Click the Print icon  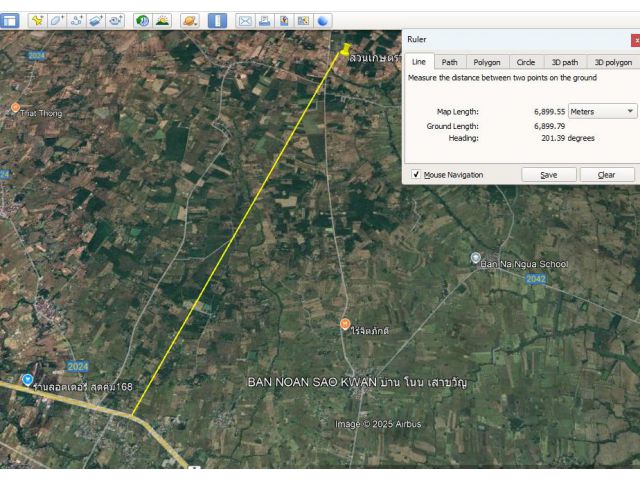pos(264,21)
